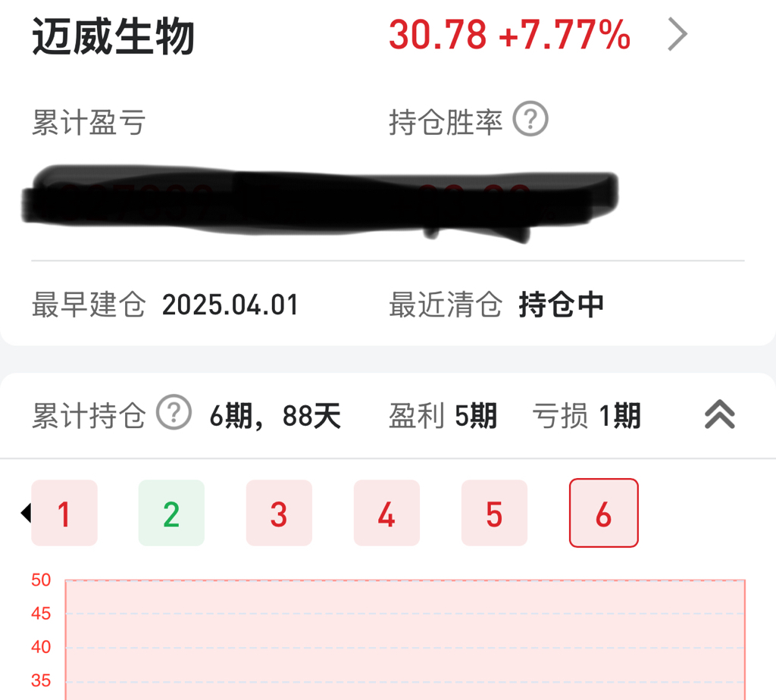The height and width of the screenshot is (700, 776).
Task: Select holding period 3
Action: pyautogui.click(x=279, y=513)
